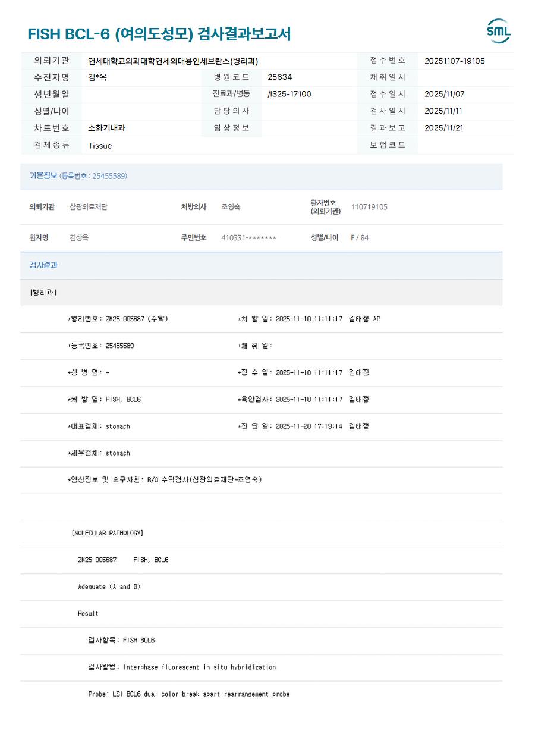The width and height of the screenshot is (535, 756).
Task: Click the 의뢰기관 value 삼광의료재단
Action: click(x=89, y=207)
